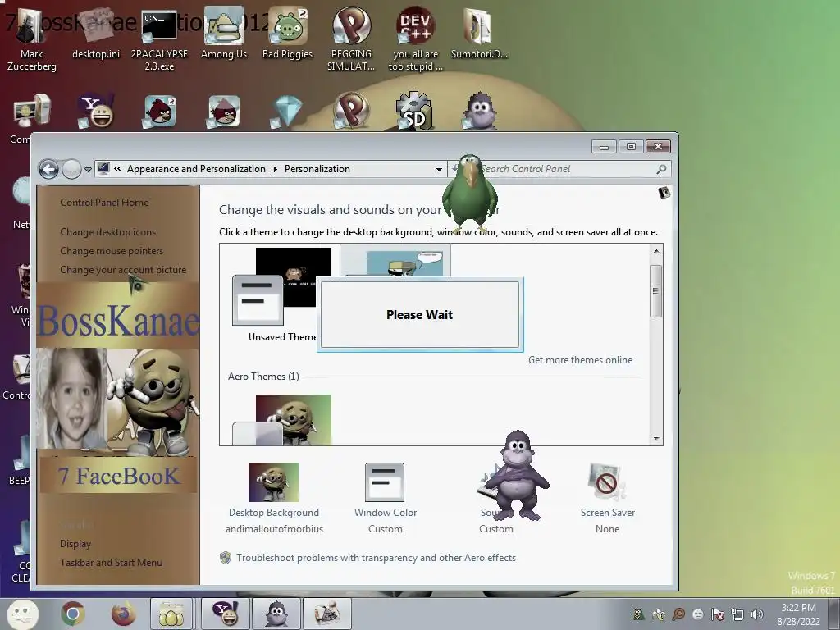840x630 pixels.
Task: Click the theme list scroll up arrow
Action: pos(656,251)
